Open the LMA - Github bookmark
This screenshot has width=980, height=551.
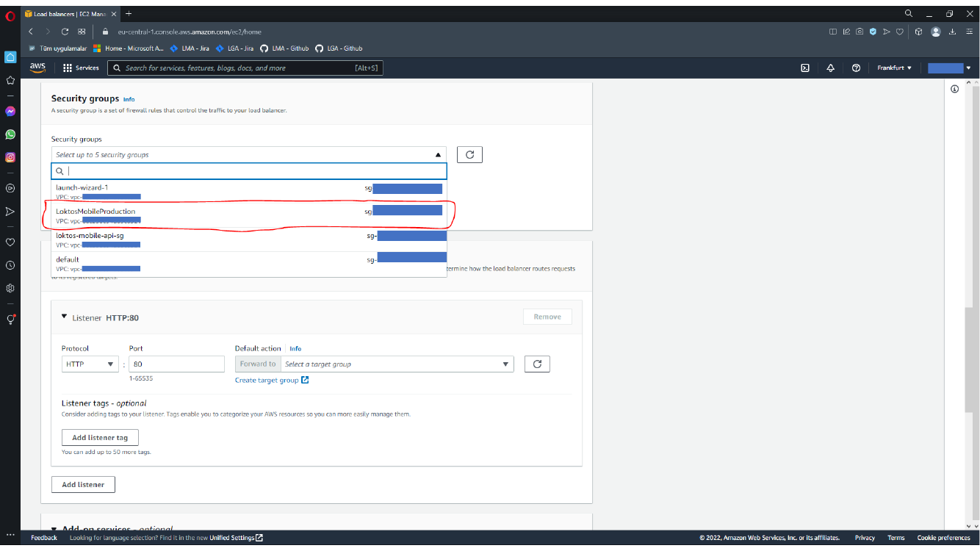tap(284, 48)
